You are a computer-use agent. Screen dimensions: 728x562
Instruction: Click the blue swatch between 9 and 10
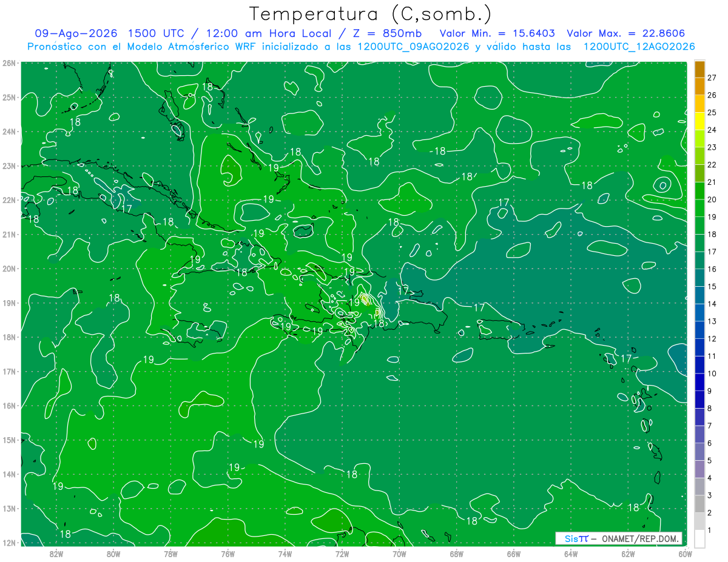click(x=699, y=382)
